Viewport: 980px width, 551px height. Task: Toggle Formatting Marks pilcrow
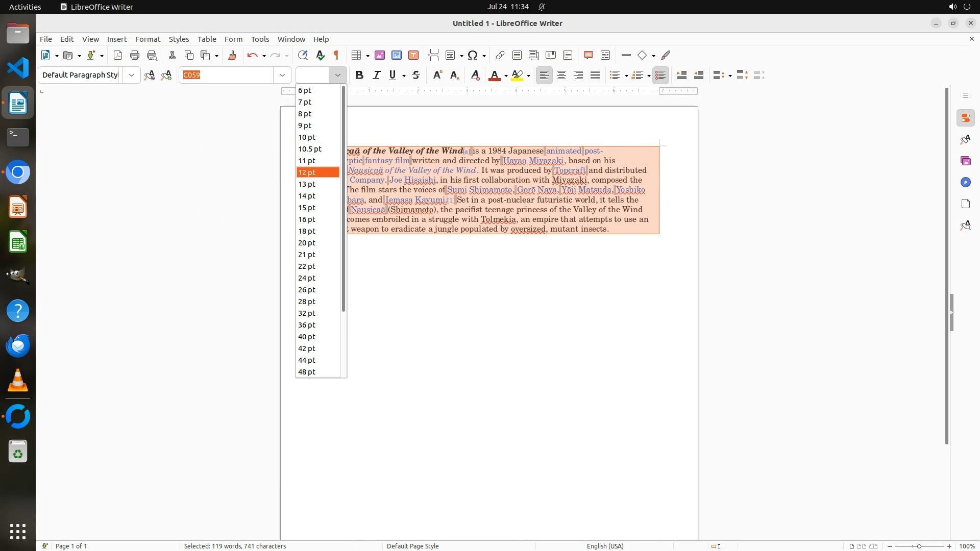click(336, 55)
